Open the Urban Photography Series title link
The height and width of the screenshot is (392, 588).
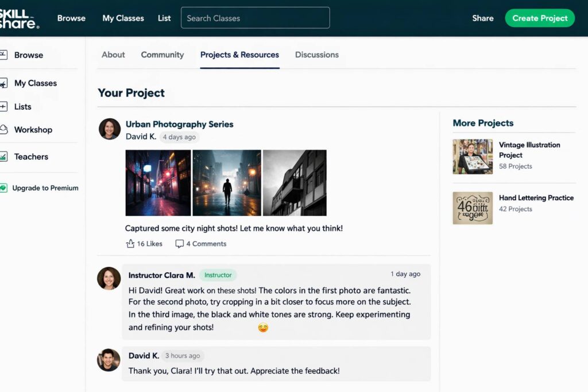tap(180, 124)
